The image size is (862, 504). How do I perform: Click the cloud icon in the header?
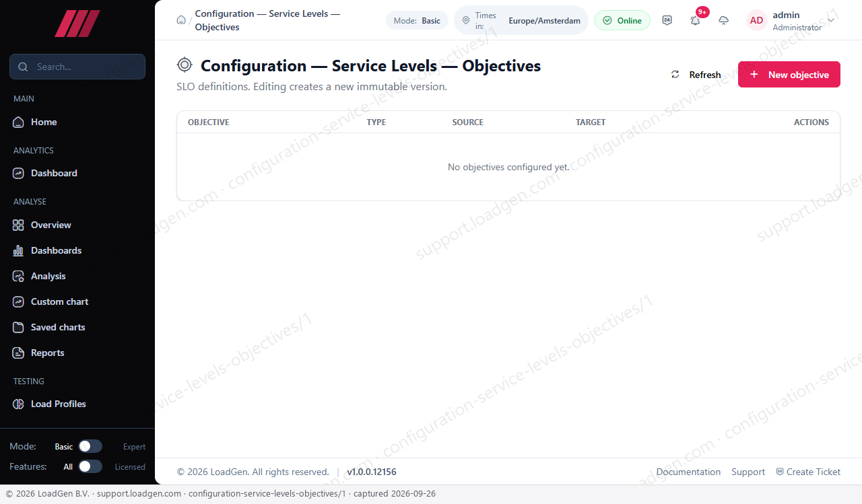click(x=724, y=20)
